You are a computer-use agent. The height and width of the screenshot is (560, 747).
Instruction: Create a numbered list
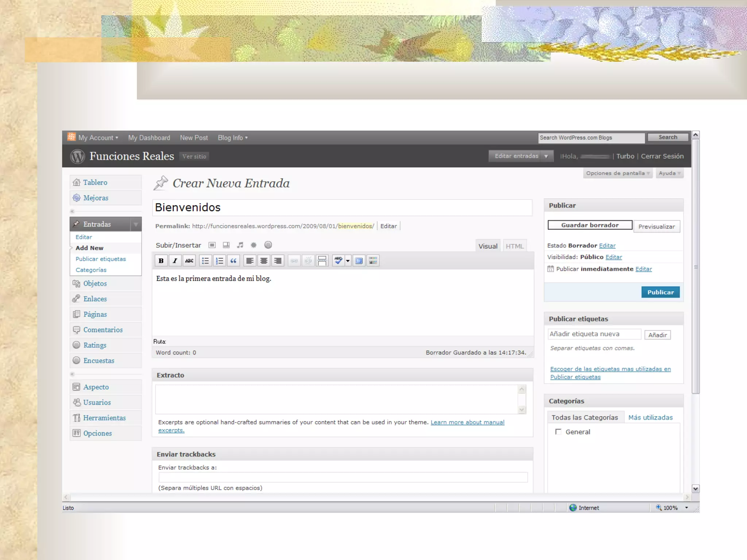220,261
